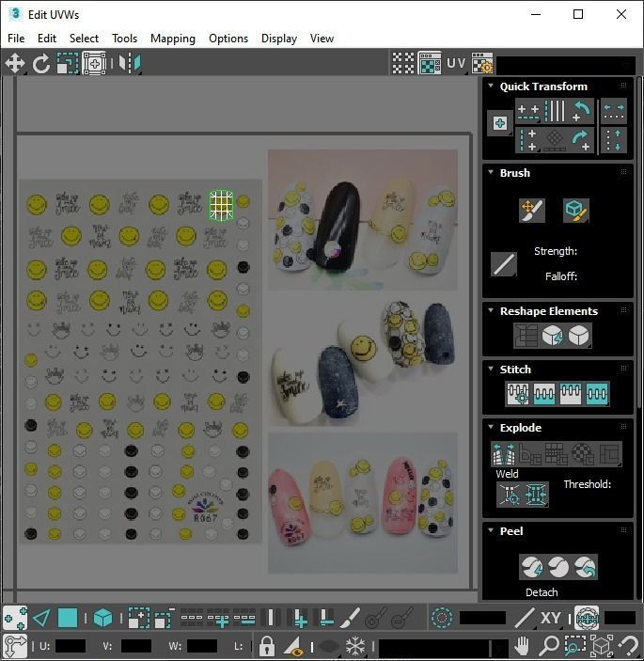644x661 pixels.
Task: Enable Vertex sub-object mode
Action: 15,619
